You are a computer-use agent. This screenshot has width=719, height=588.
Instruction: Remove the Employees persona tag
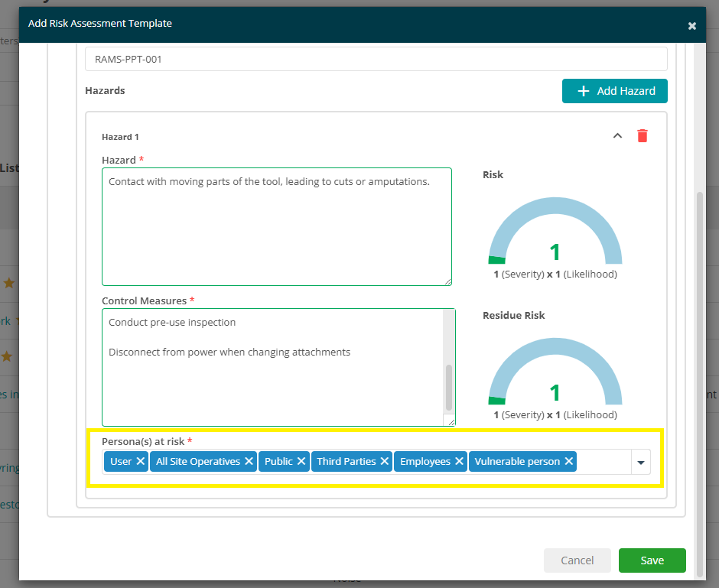tap(459, 461)
